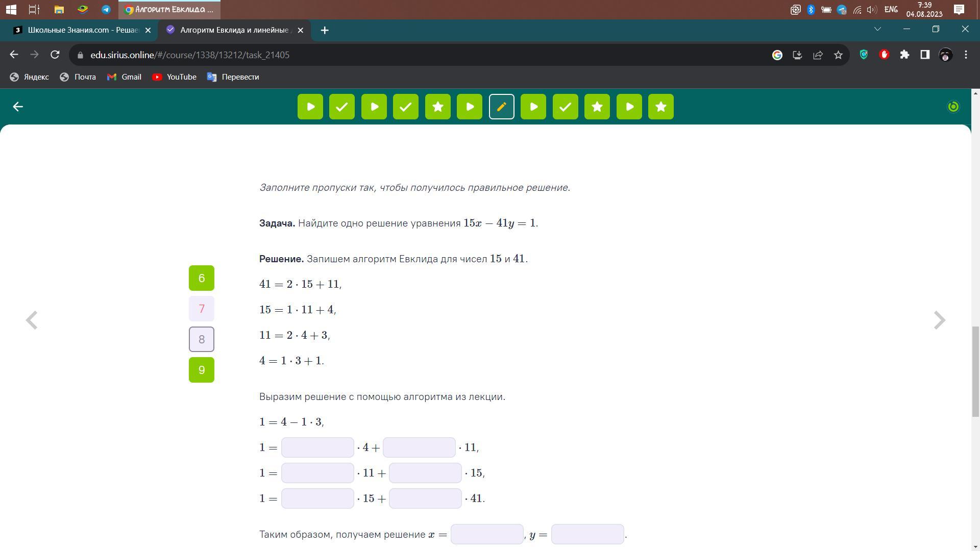
Task: Click the green circular status icon at top right
Action: point(953,107)
